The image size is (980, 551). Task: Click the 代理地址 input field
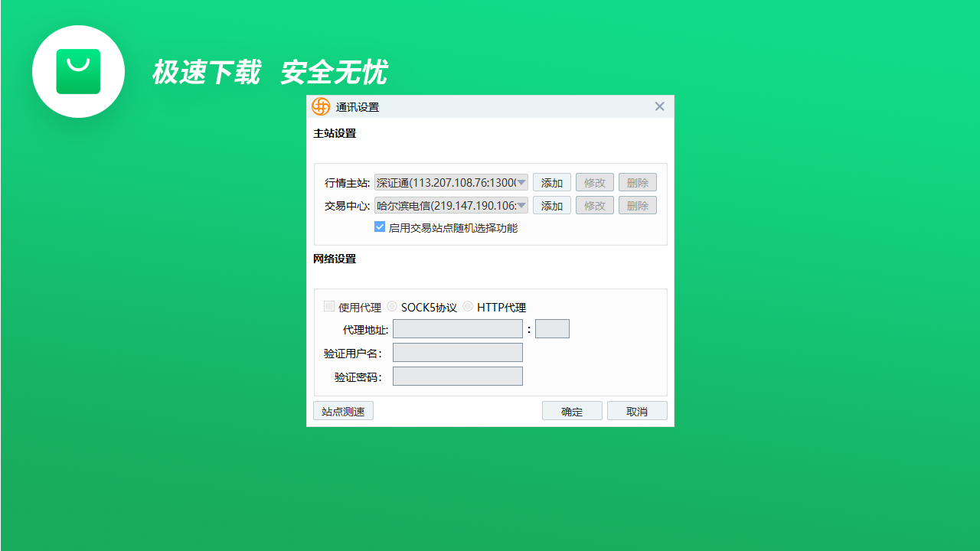[457, 329]
